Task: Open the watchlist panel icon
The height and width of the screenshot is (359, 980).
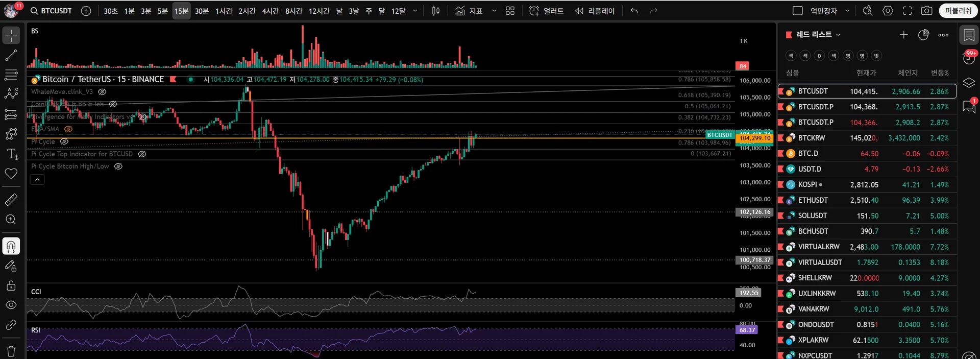Action: 969,35
